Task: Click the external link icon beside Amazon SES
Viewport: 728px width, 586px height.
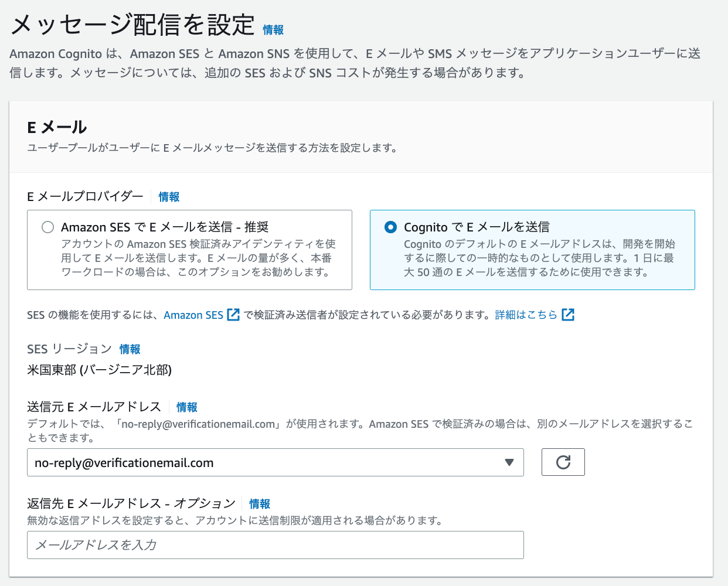Action: [233, 314]
